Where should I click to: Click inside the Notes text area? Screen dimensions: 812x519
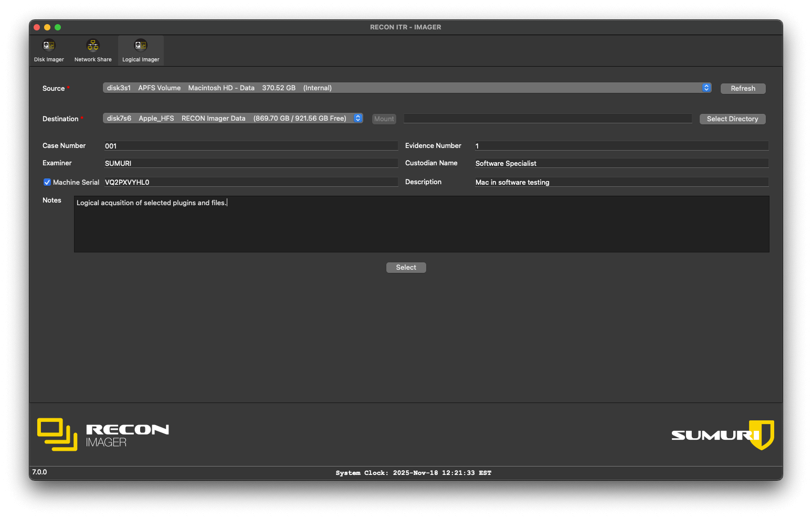pyautogui.click(x=420, y=224)
